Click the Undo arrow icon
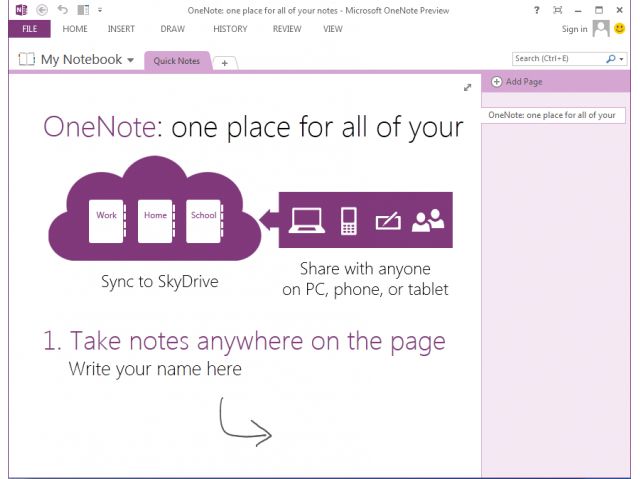Screen dimensions: 640x479 63,10
